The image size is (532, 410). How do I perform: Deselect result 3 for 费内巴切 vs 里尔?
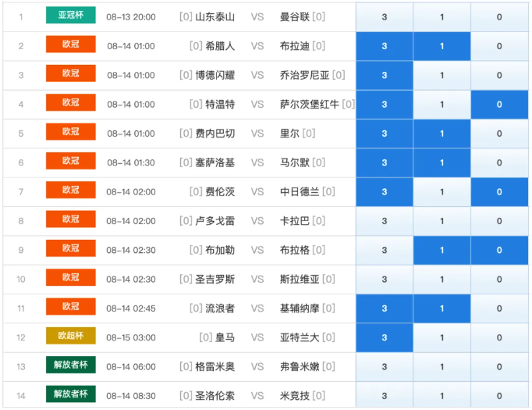(x=385, y=134)
